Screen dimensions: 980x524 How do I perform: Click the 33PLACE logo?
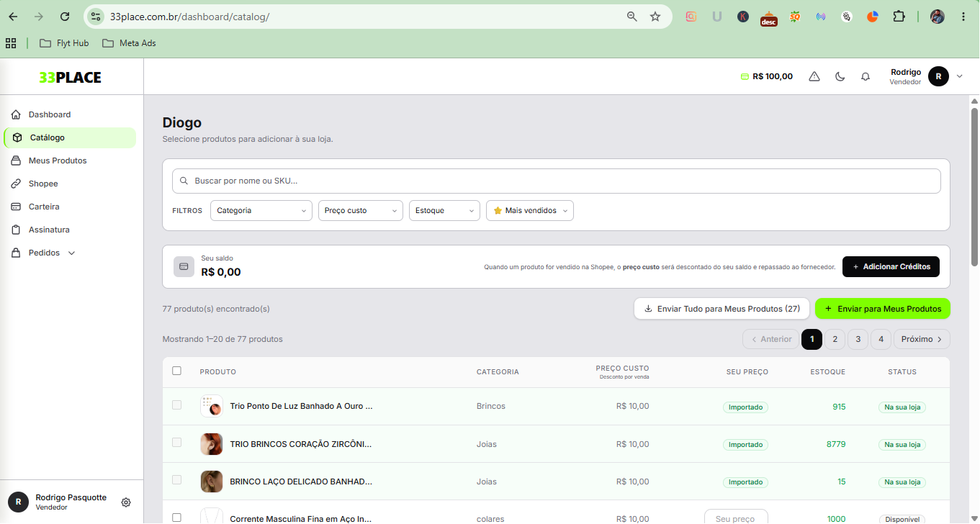71,78
